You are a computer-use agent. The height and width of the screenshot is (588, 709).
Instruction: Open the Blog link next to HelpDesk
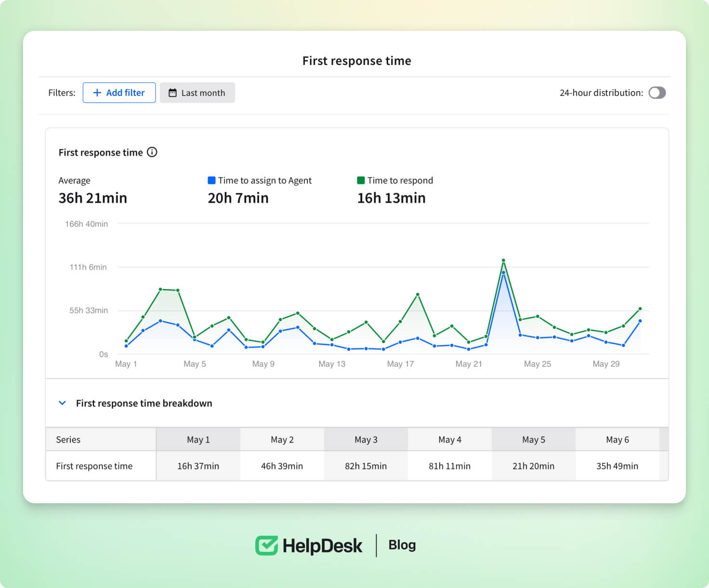tap(402, 545)
